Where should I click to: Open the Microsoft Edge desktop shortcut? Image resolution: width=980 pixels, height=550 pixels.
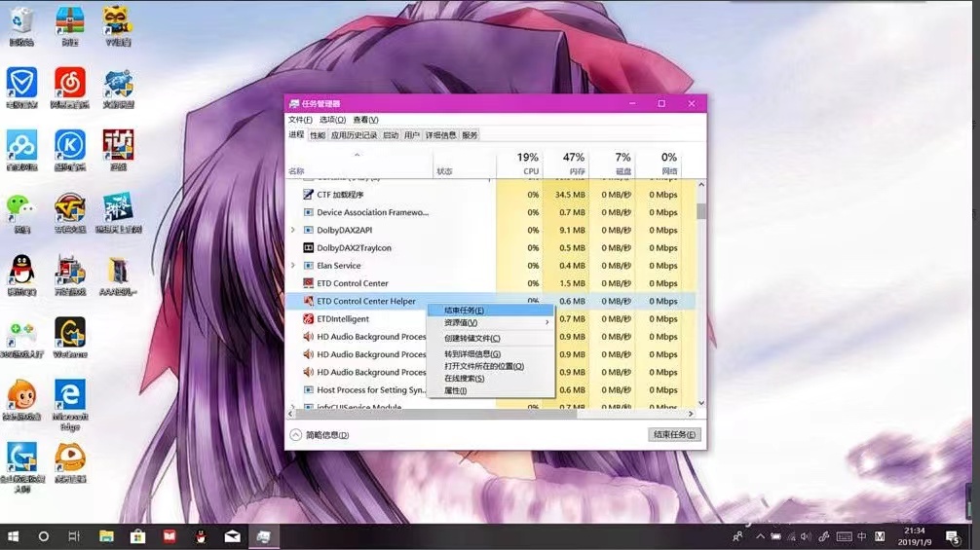tap(69, 403)
